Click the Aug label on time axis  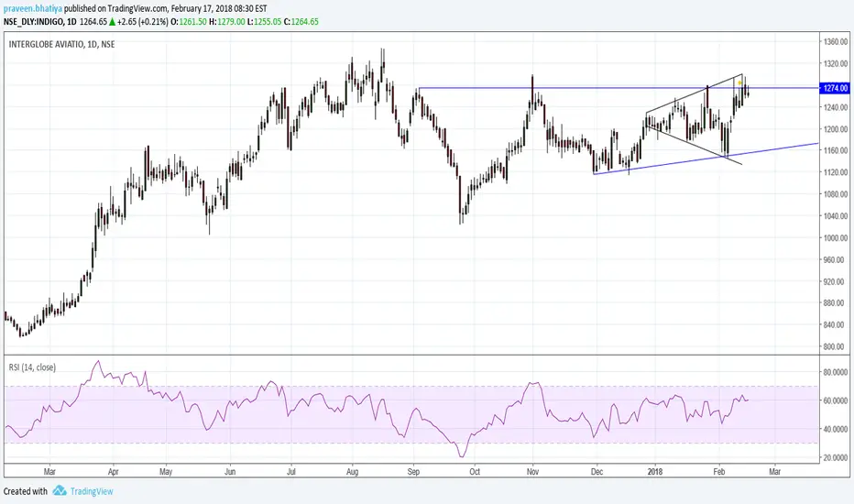click(x=353, y=472)
